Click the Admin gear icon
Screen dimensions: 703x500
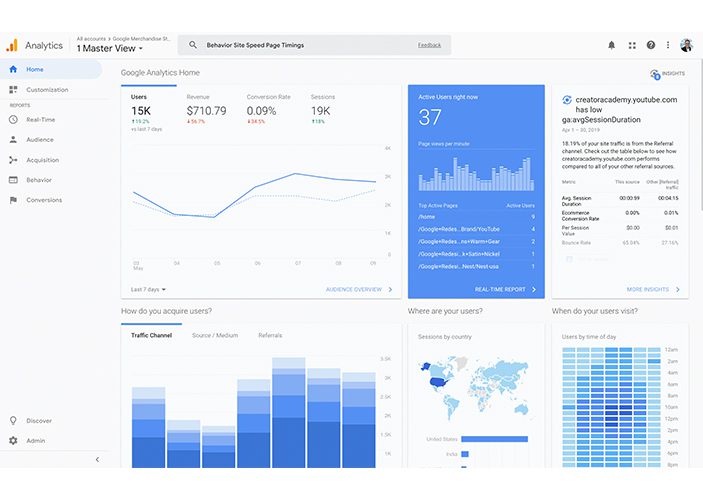click(13, 440)
